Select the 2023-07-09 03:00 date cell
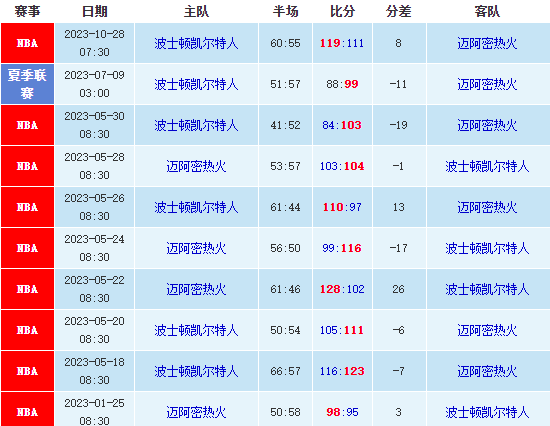This screenshot has height=426, width=550. pyautogui.click(x=94, y=84)
